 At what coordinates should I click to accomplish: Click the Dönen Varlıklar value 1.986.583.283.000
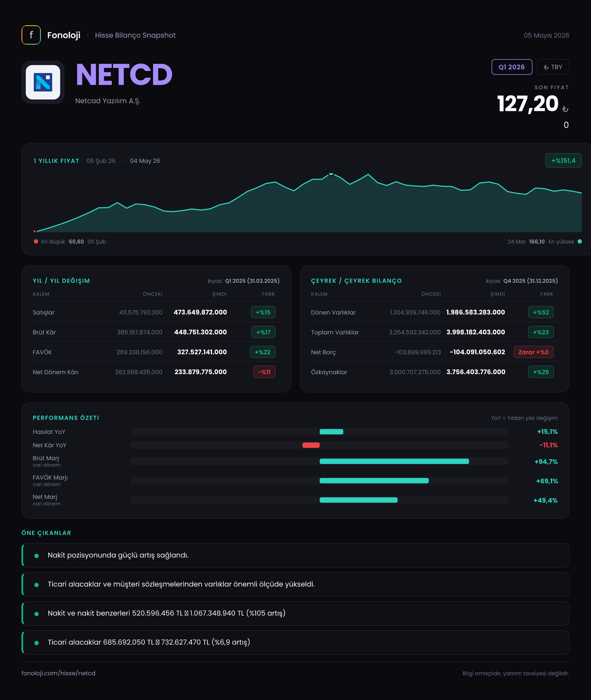click(476, 312)
